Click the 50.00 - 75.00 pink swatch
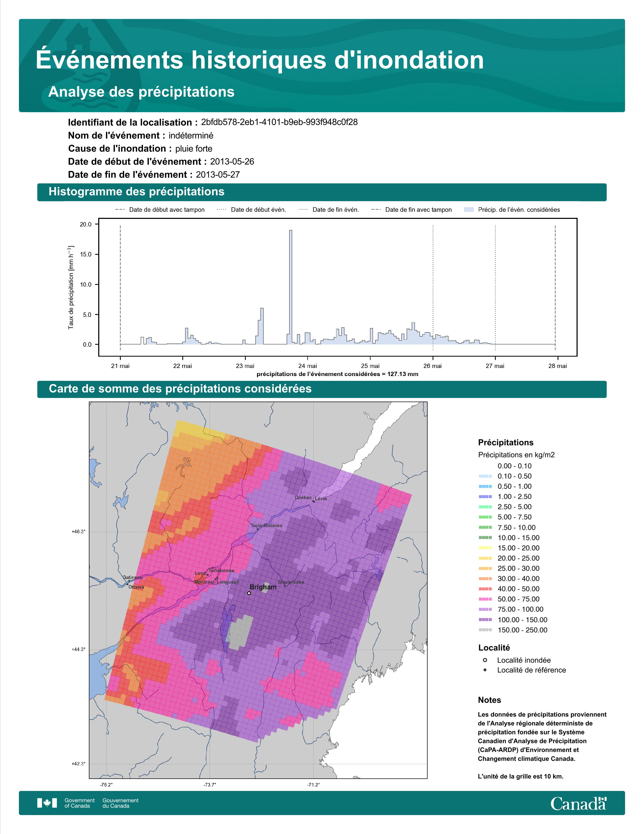This screenshot has height=834, width=644. 485,599
